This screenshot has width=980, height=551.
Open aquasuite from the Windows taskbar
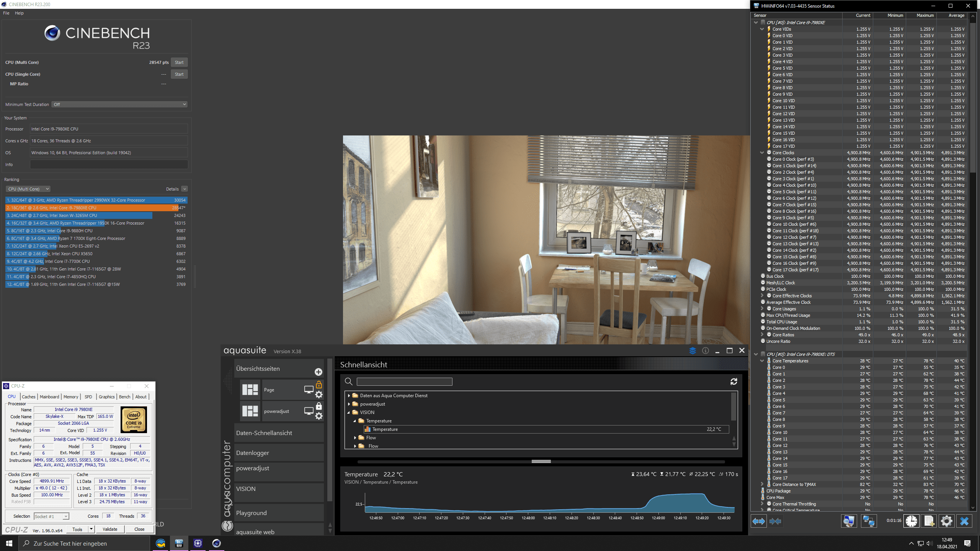point(161,543)
